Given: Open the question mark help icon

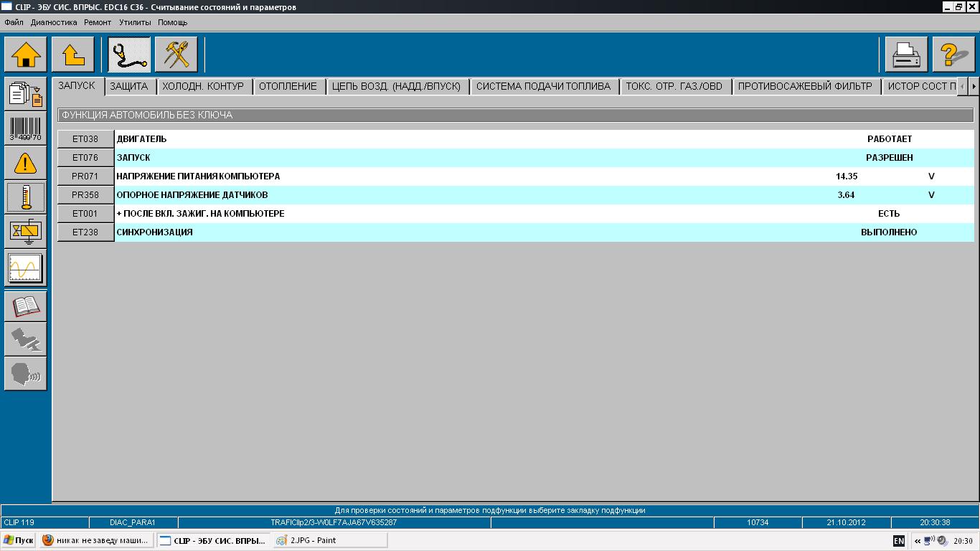Looking at the screenshot, I should coord(954,55).
